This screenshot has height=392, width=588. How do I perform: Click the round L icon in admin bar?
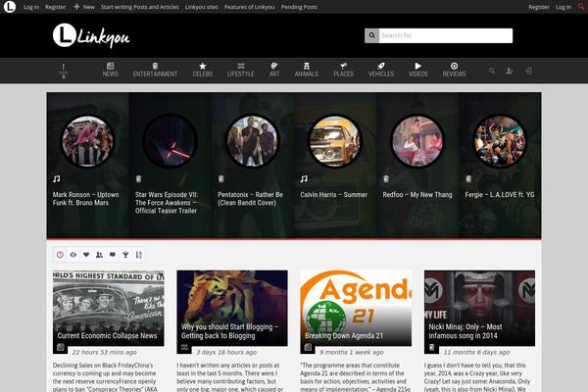point(10,7)
